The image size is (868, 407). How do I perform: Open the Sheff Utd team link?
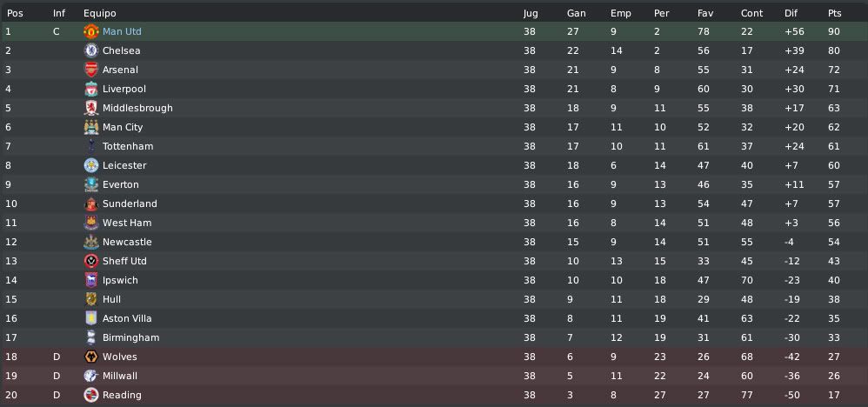[124, 261]
